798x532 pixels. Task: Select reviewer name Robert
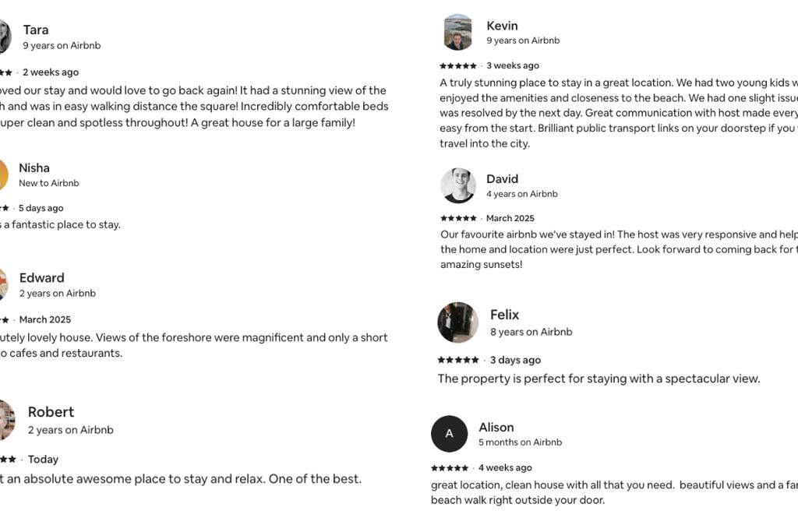click(x=51, y=412)
